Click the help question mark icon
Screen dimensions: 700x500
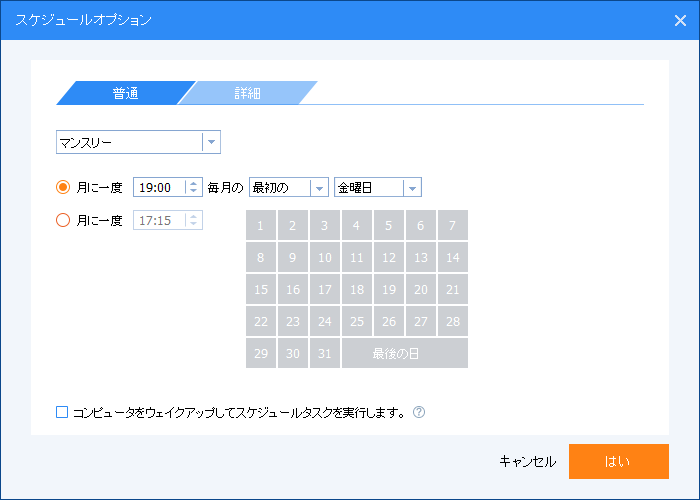click(419, 412)
